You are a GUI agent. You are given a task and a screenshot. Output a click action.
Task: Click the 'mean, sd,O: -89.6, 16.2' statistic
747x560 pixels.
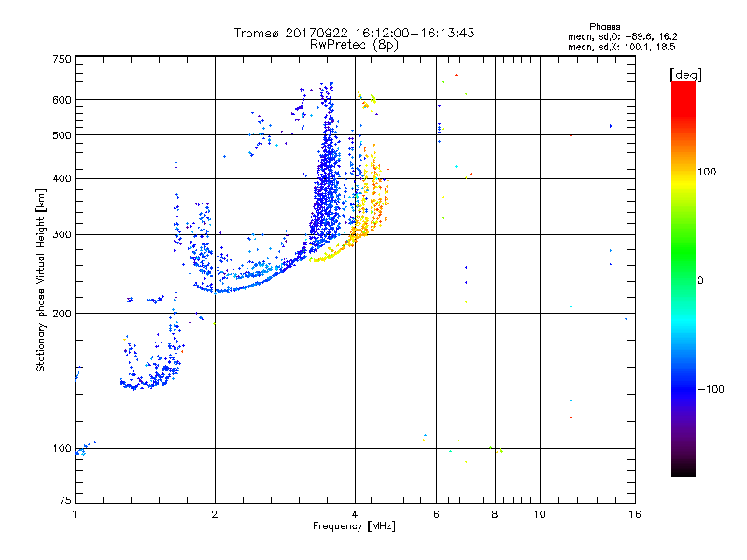coord(622,36)
